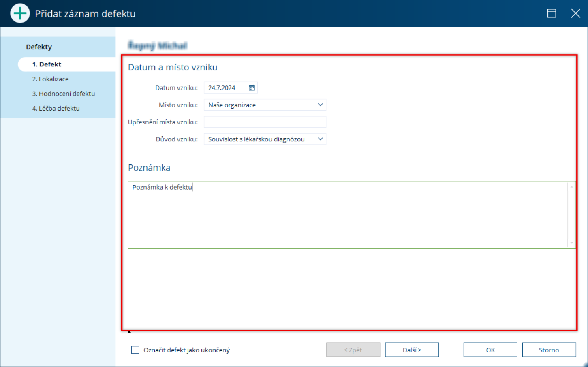This screenshot has height=367, width=588.
Task: Expand the Místo vzniku dropdown
Action: 320,105
